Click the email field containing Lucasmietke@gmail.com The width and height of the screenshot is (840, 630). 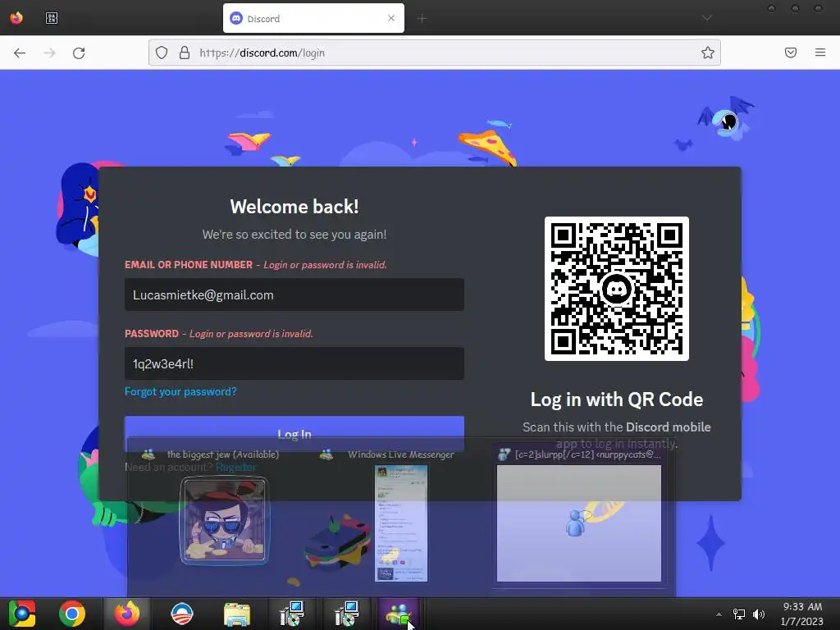click(294, 294)
